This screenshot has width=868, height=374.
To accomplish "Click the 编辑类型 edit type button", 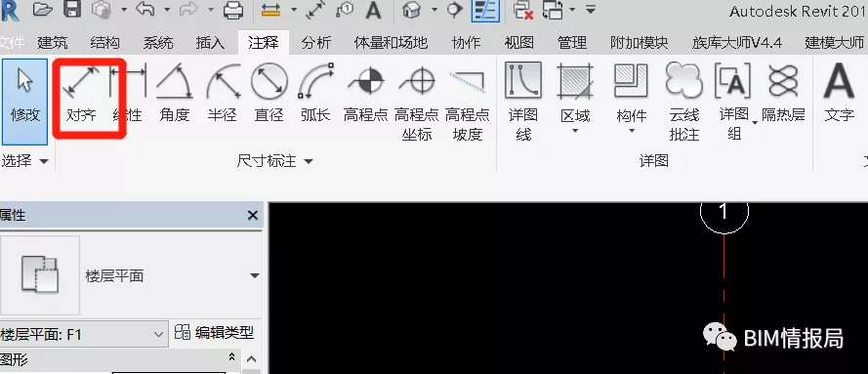I will [x=214, y=333].
